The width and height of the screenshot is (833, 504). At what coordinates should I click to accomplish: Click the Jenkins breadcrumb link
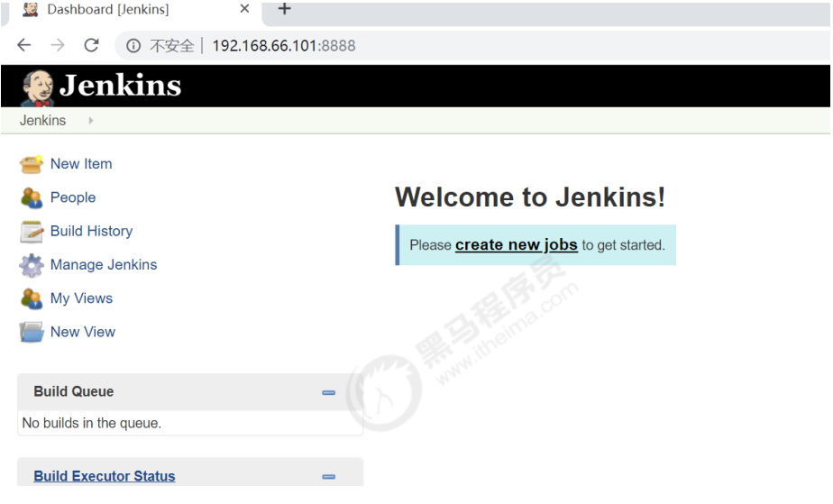coord(43,121)
